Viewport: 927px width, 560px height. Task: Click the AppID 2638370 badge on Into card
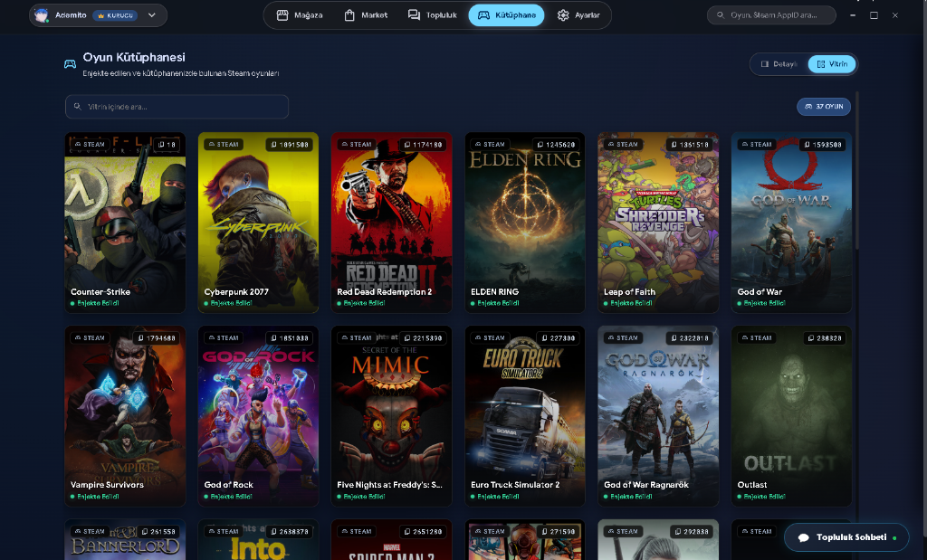coord(289,532)
